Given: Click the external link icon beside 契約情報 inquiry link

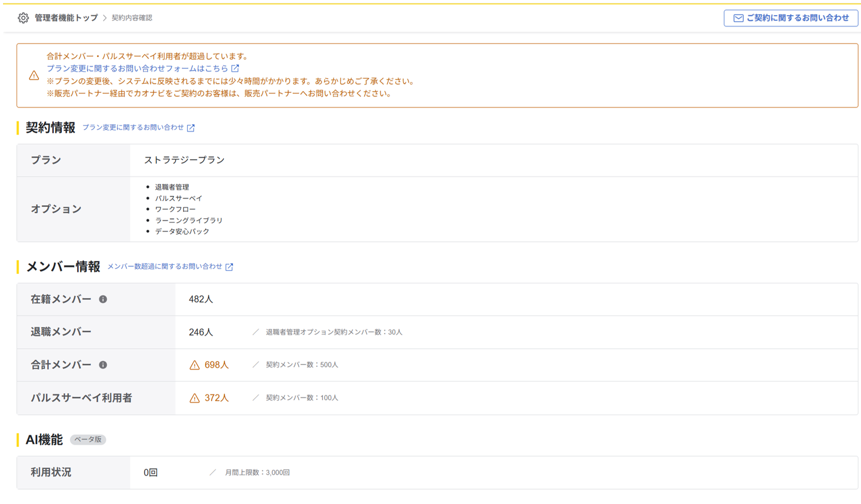Looking at the screenshot, I should tap(190, 128).
